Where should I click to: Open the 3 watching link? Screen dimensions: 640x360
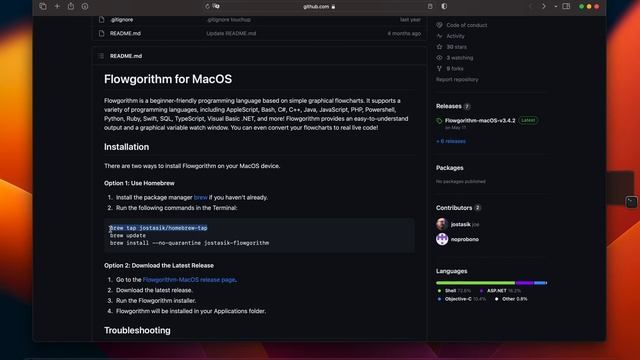pyautogui.click(x=460, y=58)
